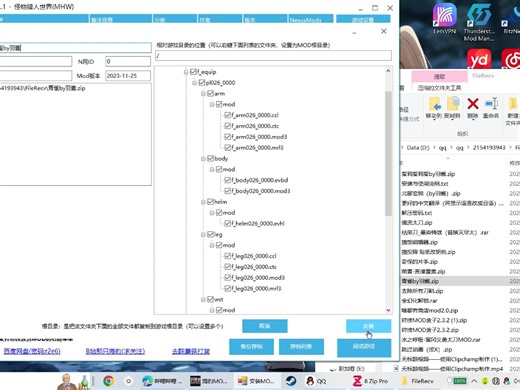Collapse the helm tree node
This screenshot has height=390, width=520.
point(203,202)
